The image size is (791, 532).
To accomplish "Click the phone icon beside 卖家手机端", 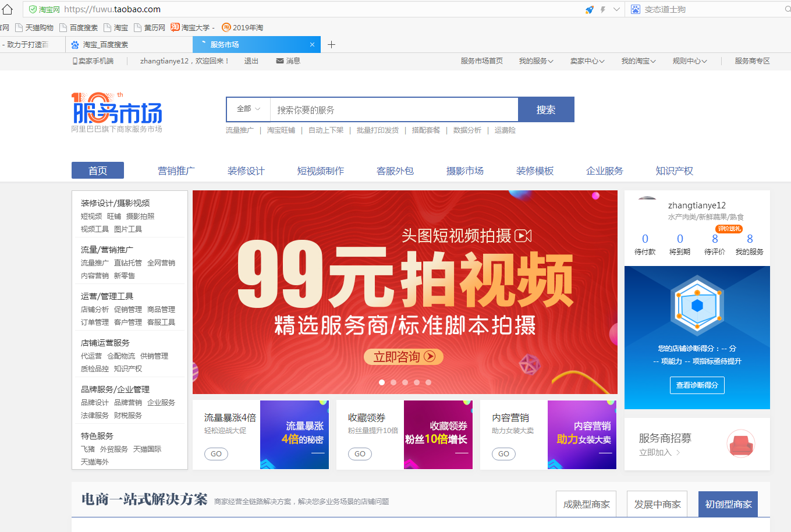I will 75,61.
